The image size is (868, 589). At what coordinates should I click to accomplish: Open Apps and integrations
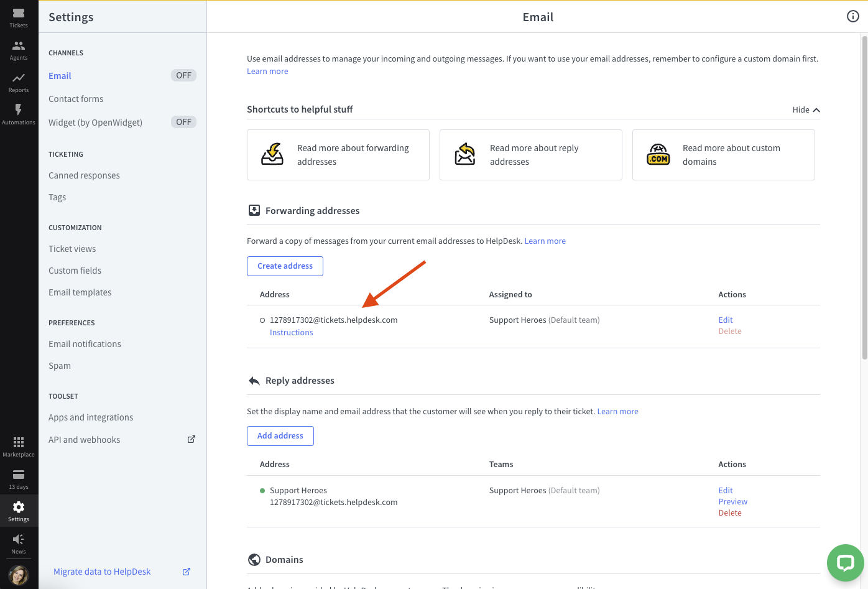tap(91, 417)
